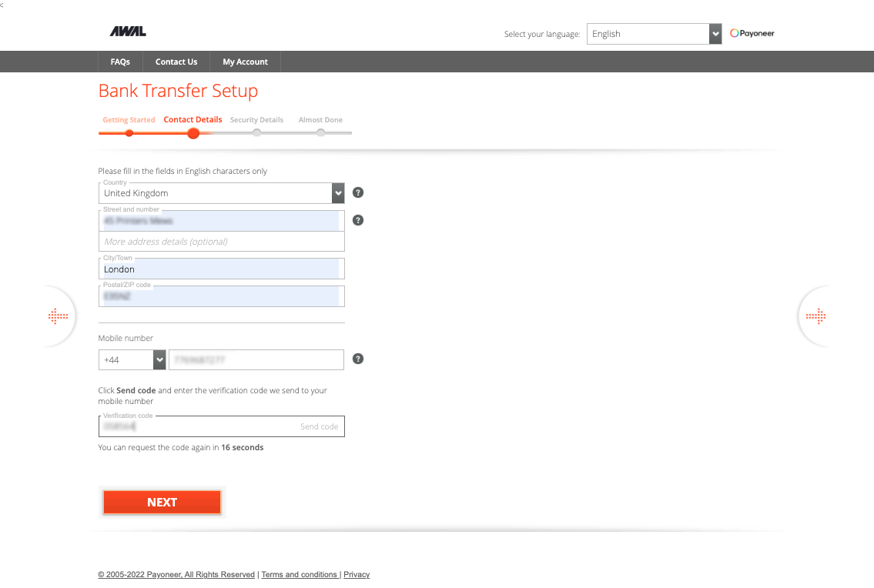Click the Security Details progress step
The width and height of the screenshot is (874, 588).
(x=256, y=120)
